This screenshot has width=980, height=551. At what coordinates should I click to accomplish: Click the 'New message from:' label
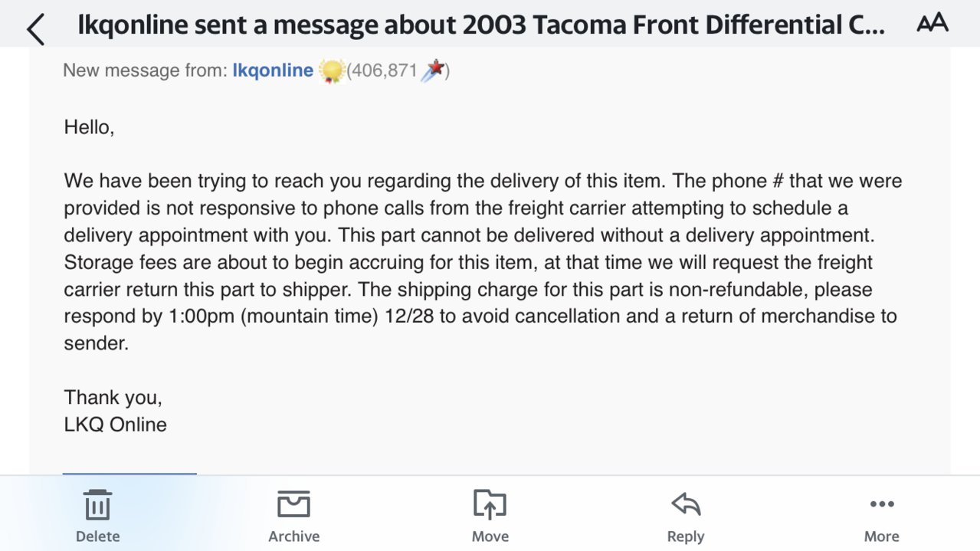[x=146, y=71]
